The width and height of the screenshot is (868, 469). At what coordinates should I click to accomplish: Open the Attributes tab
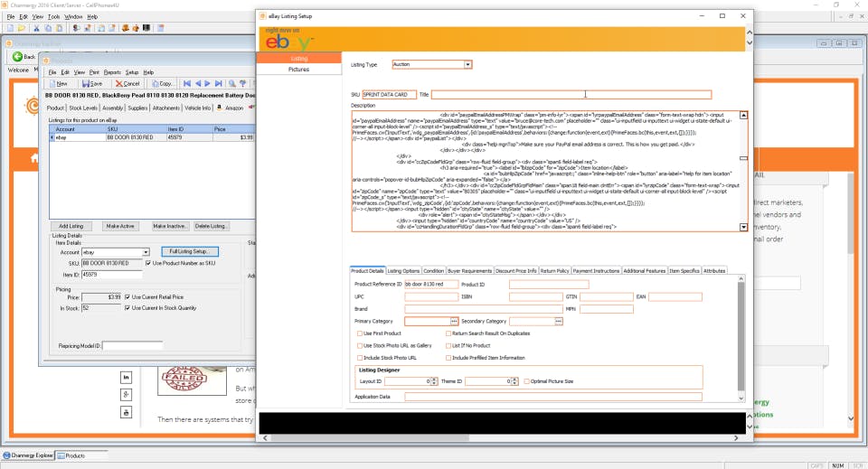[714, 271]
